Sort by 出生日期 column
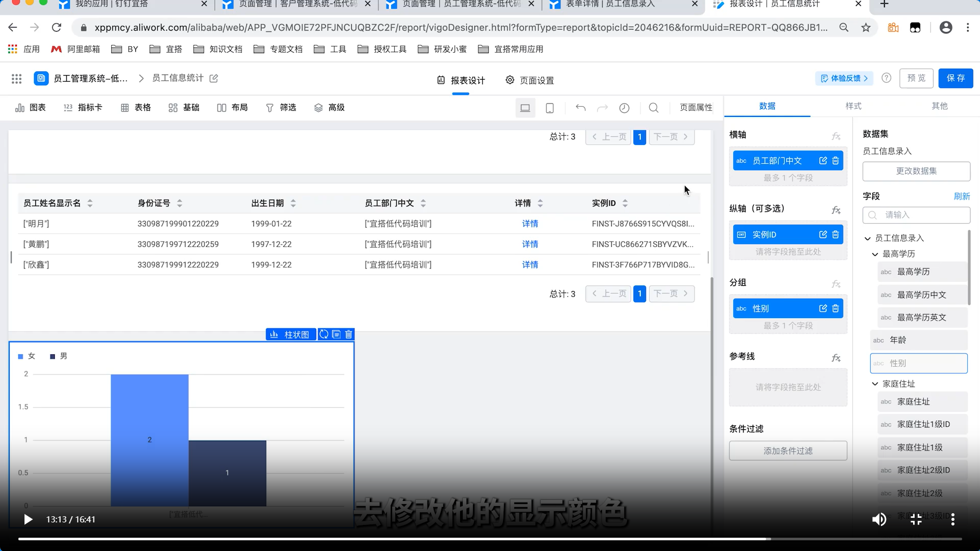Screen dimensions: 980x551 coord(293,203)
